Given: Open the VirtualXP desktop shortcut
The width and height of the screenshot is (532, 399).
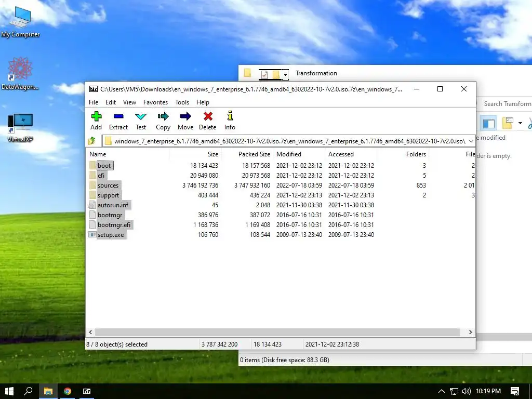Looking at the screenshot, I should pos(20,128).
